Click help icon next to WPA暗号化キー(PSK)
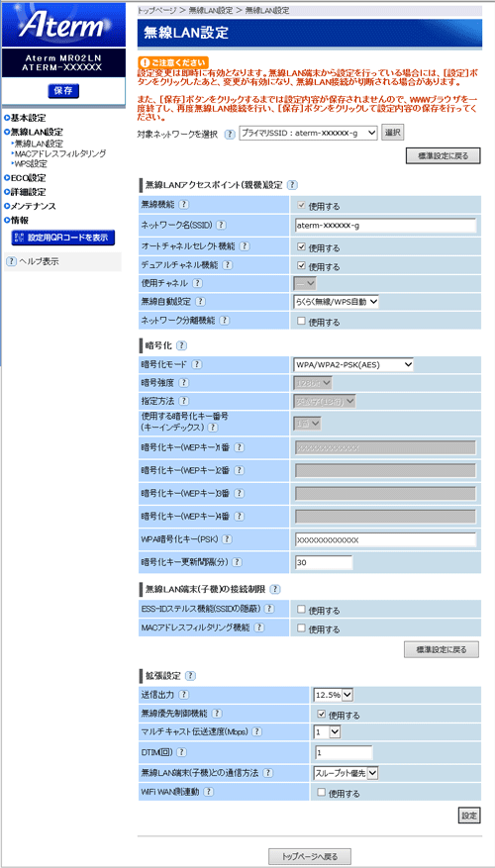 coord(226,539)
